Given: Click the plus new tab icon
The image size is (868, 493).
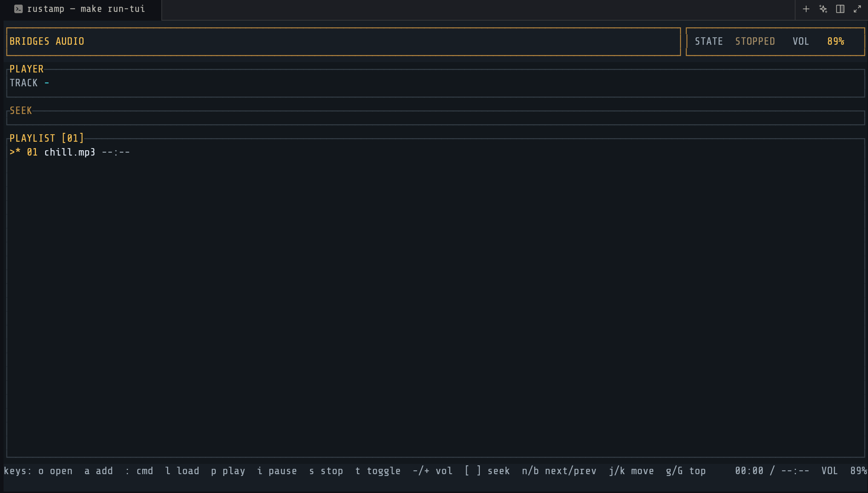Looking at the screenshot, I should [x=806, y=9].
